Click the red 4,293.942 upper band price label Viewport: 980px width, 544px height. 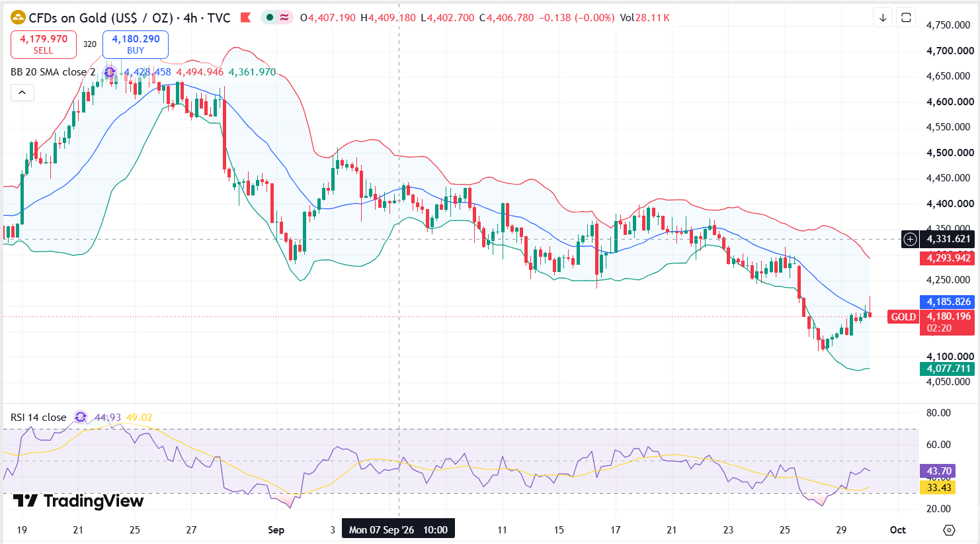click(x=947, y=258)
